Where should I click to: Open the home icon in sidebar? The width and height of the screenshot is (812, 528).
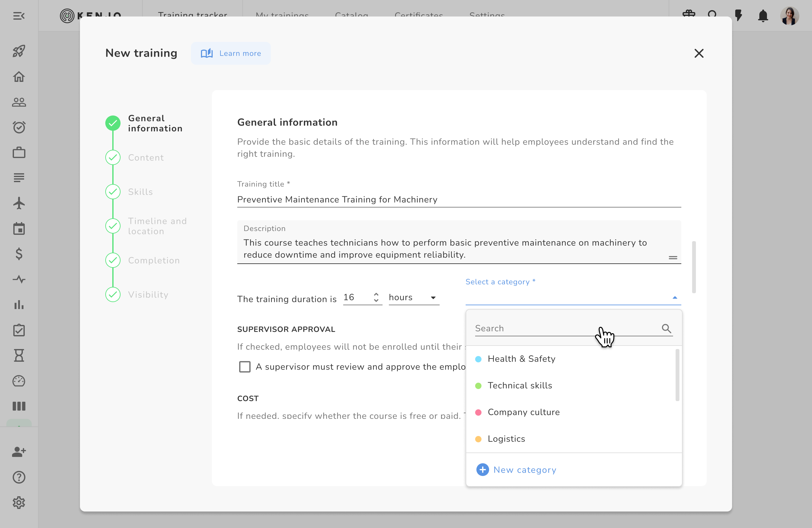point(19,77)
